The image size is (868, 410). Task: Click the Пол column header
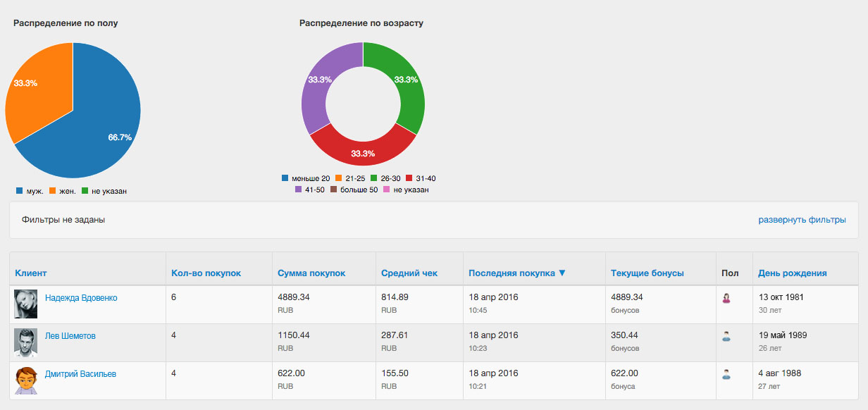tap(730, 273)
